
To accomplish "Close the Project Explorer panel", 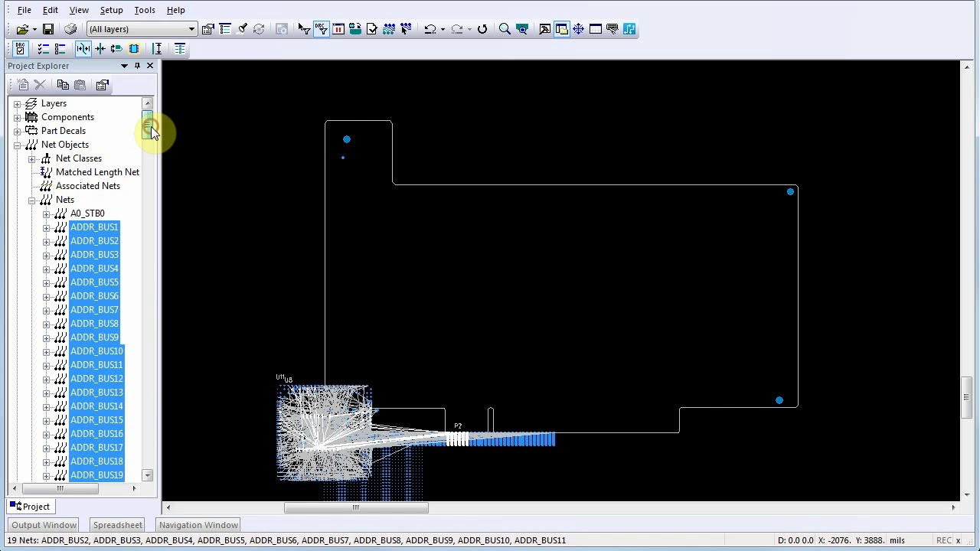I will pyautogui.click(x=150, y=66).
